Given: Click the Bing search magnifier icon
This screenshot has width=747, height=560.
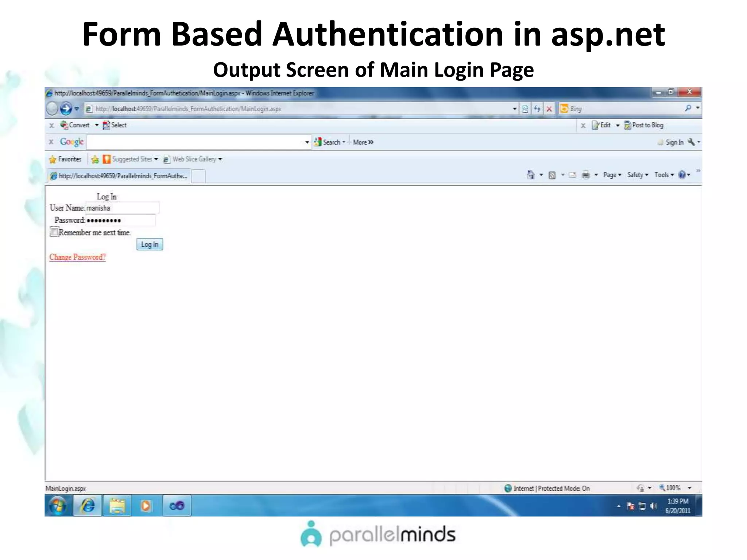Looking at the screenshot, I should [x=688, y=108].
